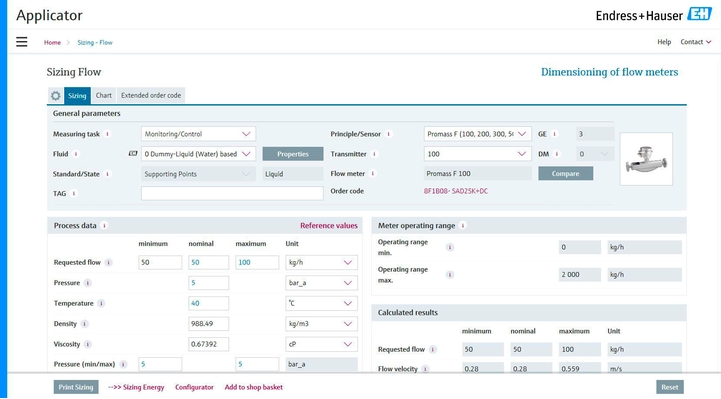
Task: Open info icon next to Flow velocity
Action: click(425, 369)
